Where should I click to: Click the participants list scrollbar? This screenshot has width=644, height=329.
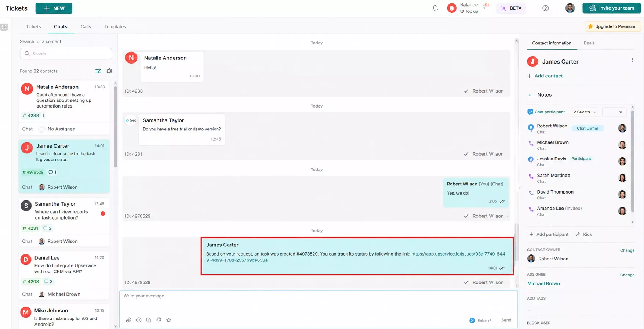pyautogui.click(x=632, y=161)
